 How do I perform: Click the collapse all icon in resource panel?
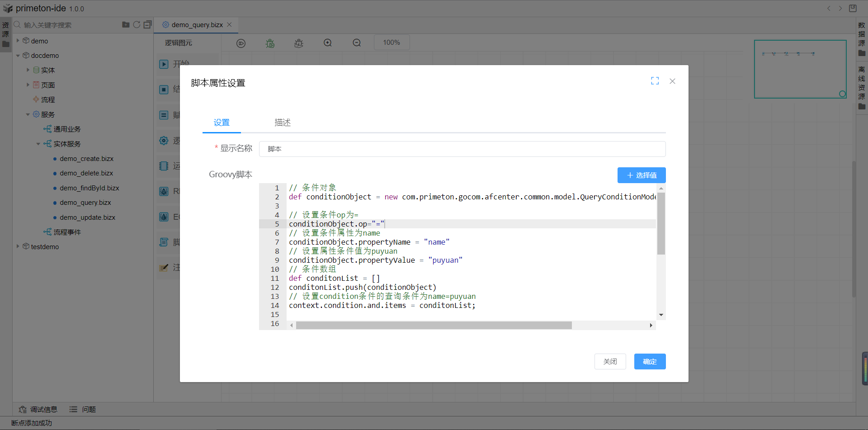(x=147, y=25)
